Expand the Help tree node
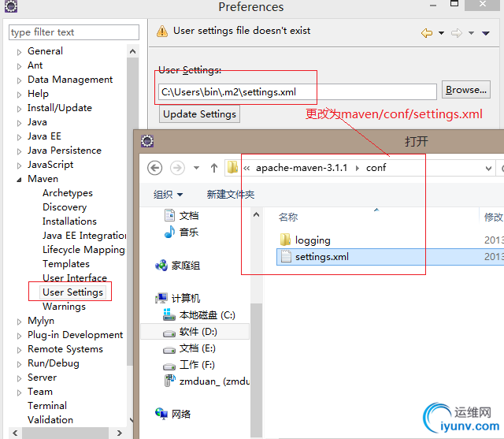 [19, 95]
